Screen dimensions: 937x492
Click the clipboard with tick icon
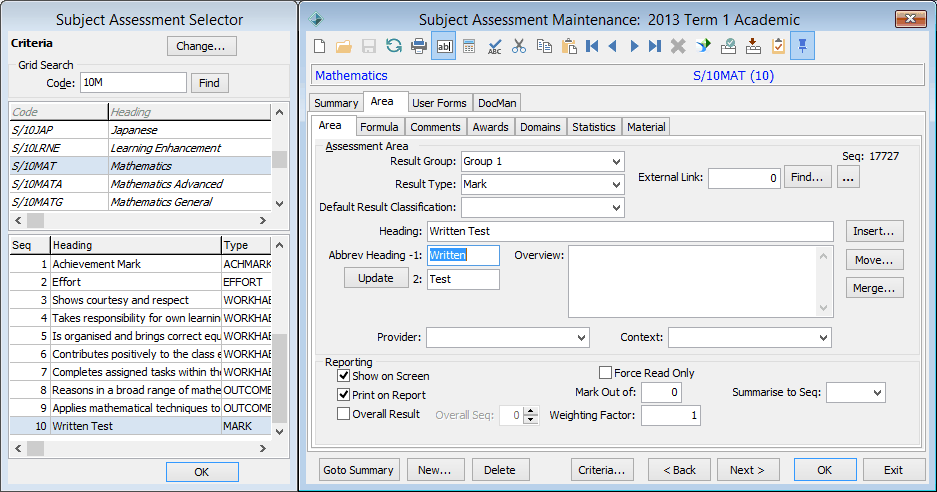(778, 46)
